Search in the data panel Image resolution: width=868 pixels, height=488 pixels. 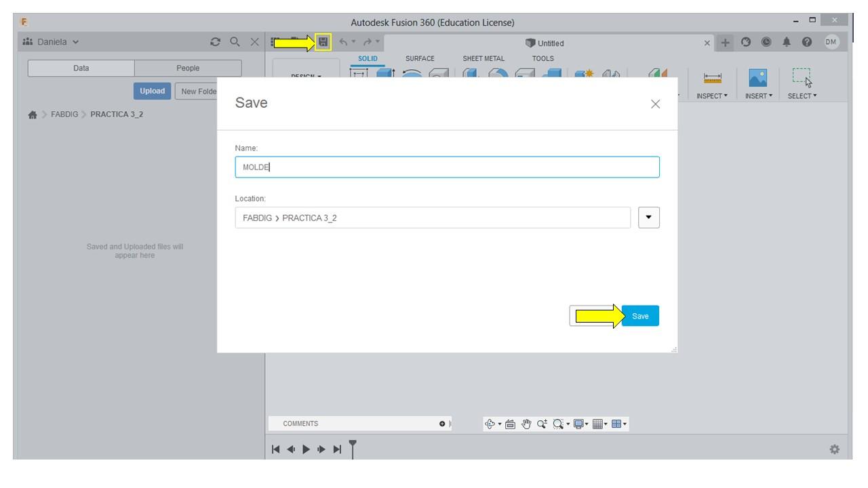(234, 42)
